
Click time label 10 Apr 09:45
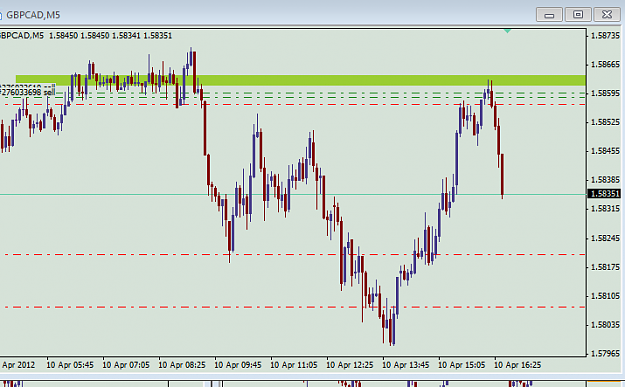tap(238, 365)
